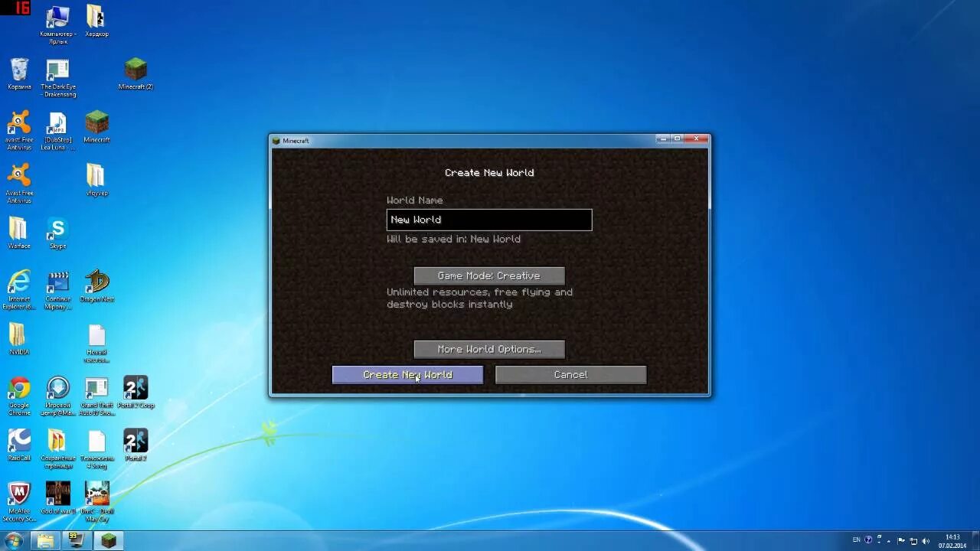Select the Warface folder icon
Screen dimensions: 980x551
click(19, 233)
